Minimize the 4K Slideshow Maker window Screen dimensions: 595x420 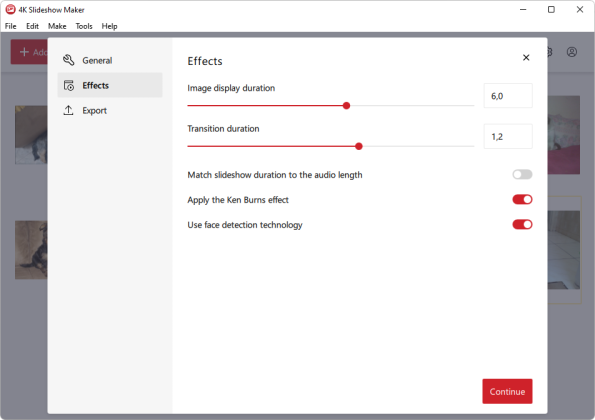click(x=523, y=9)
